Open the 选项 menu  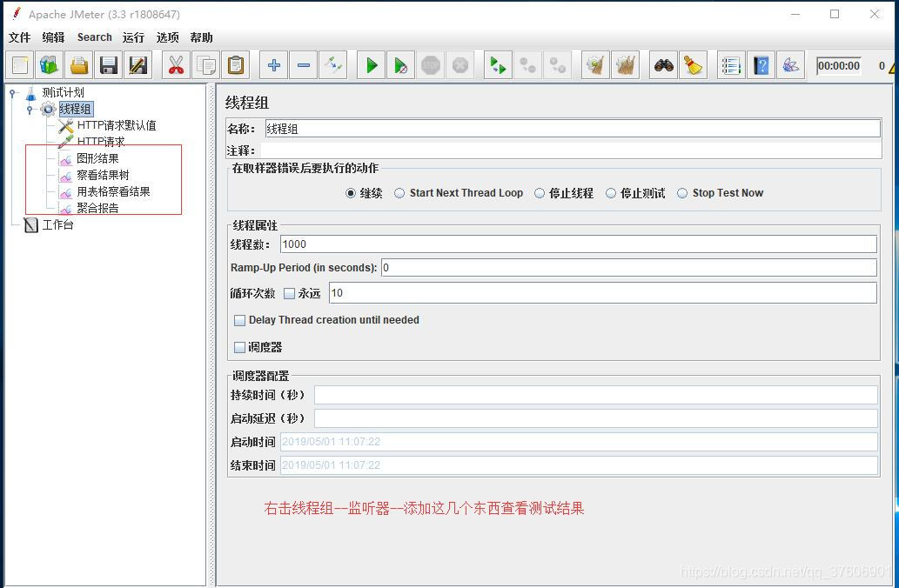167,37
